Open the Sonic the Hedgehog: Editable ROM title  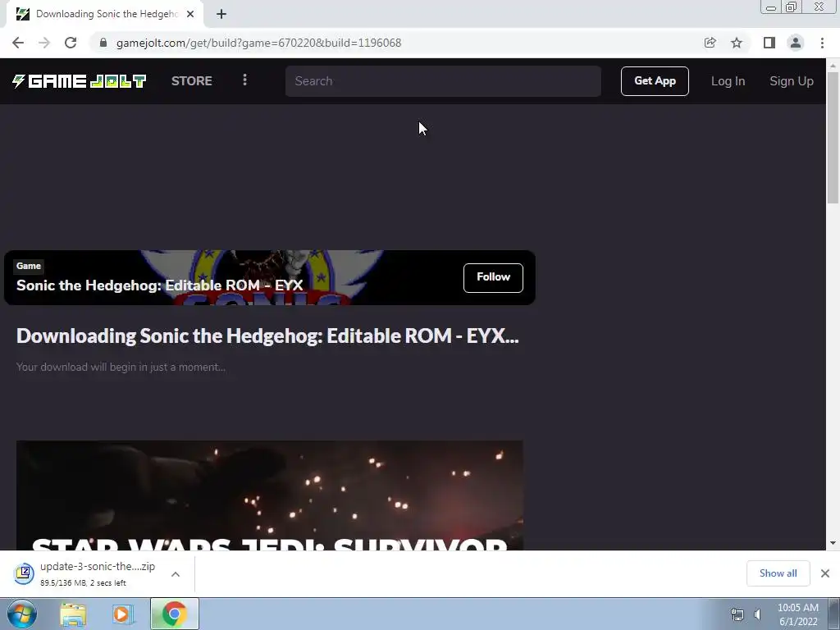(160, 285)
